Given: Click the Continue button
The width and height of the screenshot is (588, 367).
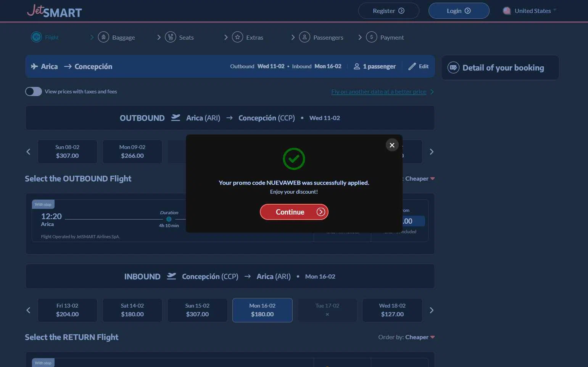Looking at the screenshot, I should [x=294, y=212].
